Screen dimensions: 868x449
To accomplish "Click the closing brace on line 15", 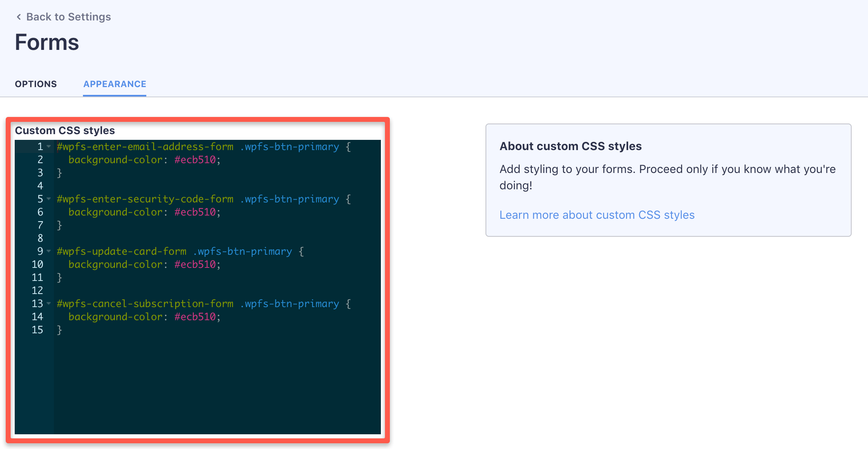I will 60,330.
